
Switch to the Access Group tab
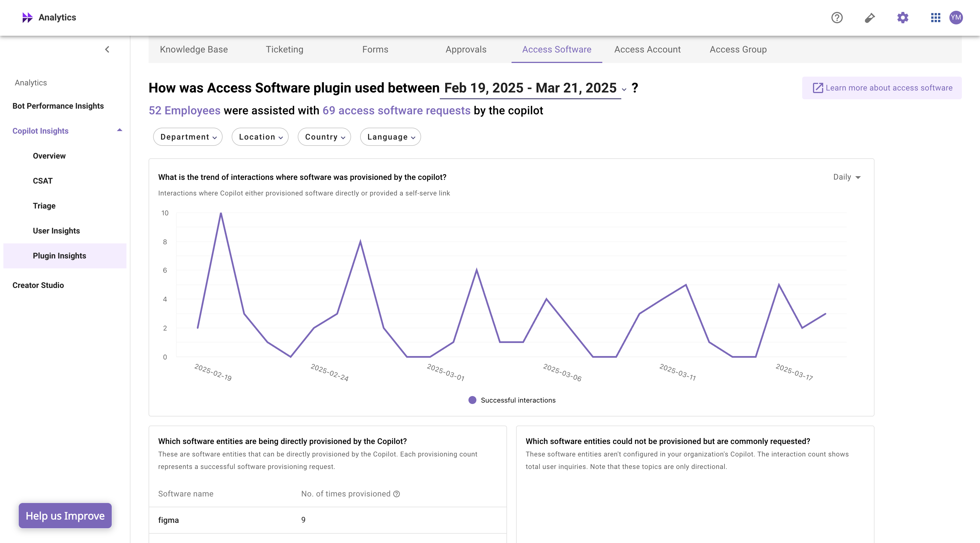[738, 49]
